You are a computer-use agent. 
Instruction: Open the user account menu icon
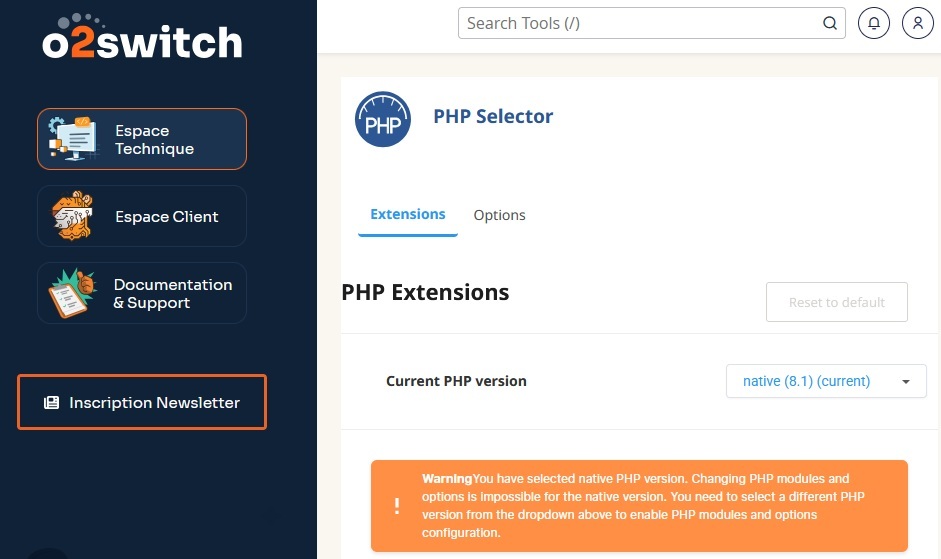917,23
